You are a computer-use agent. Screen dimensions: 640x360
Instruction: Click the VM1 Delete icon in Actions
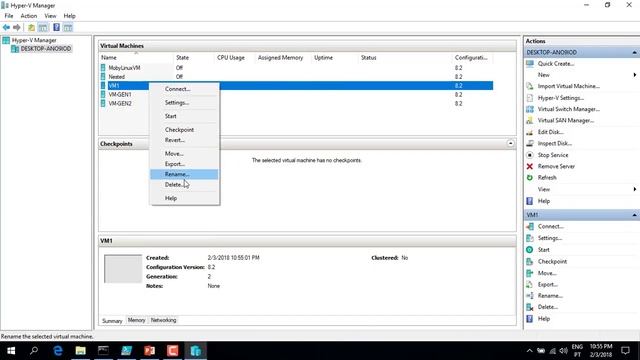tap(530, 307)
